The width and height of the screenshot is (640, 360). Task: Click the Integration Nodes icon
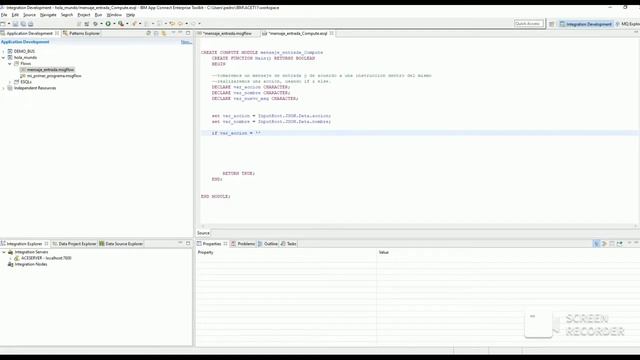click(11, 264)
